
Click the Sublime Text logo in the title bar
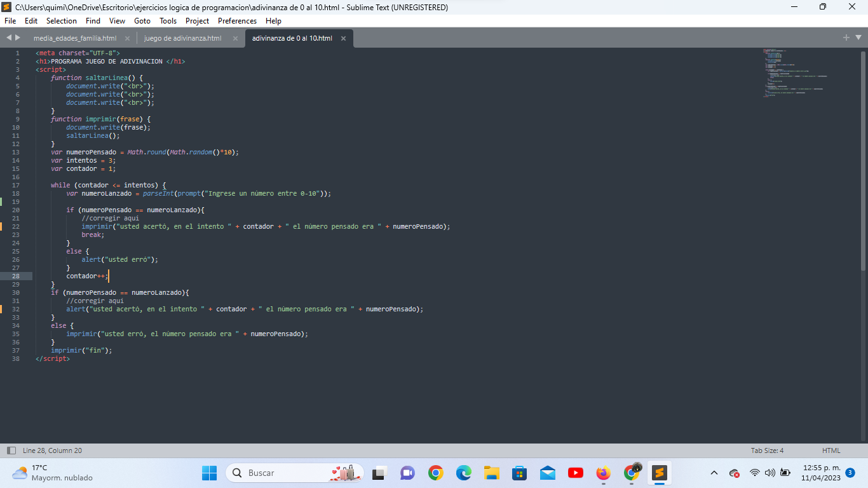(x=8, y=7)
